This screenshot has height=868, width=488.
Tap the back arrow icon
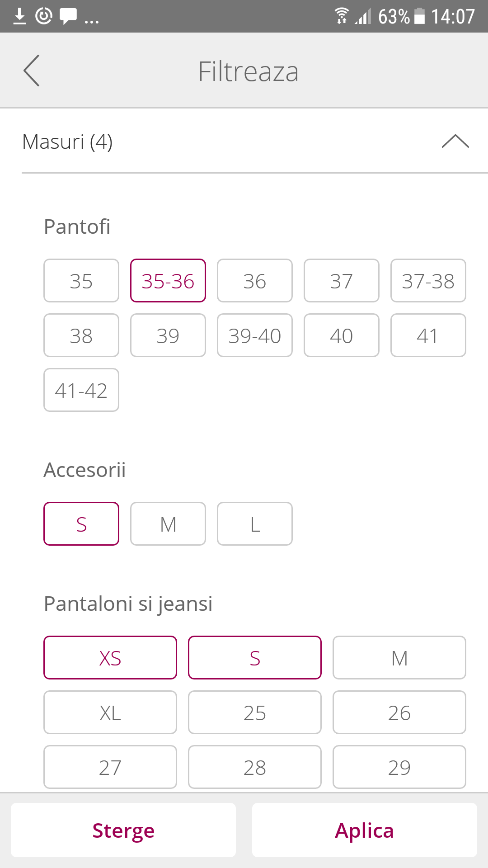pos(32,71)
